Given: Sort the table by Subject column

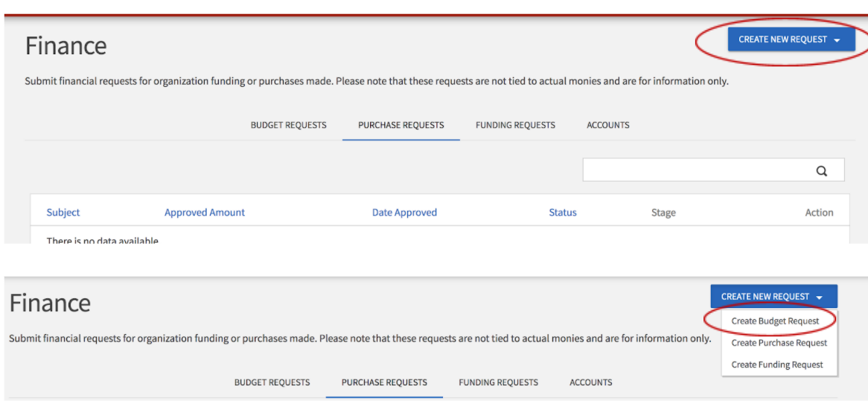Looking at the screenshot, I should coord(63,212).
